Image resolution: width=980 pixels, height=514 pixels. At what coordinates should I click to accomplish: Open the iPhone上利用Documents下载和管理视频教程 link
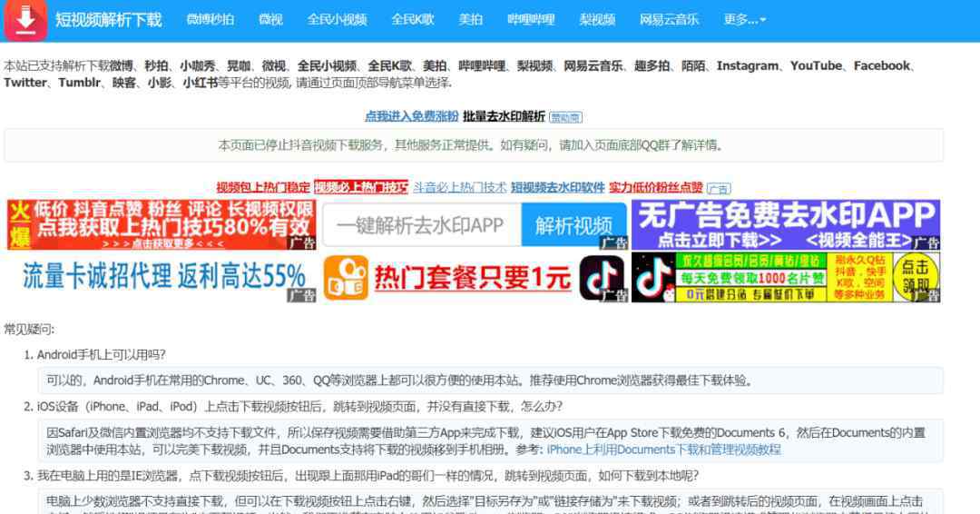(663, 449)
